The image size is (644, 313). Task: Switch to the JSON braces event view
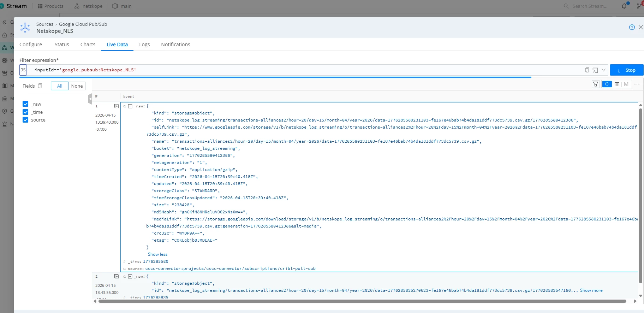(607, 84)
